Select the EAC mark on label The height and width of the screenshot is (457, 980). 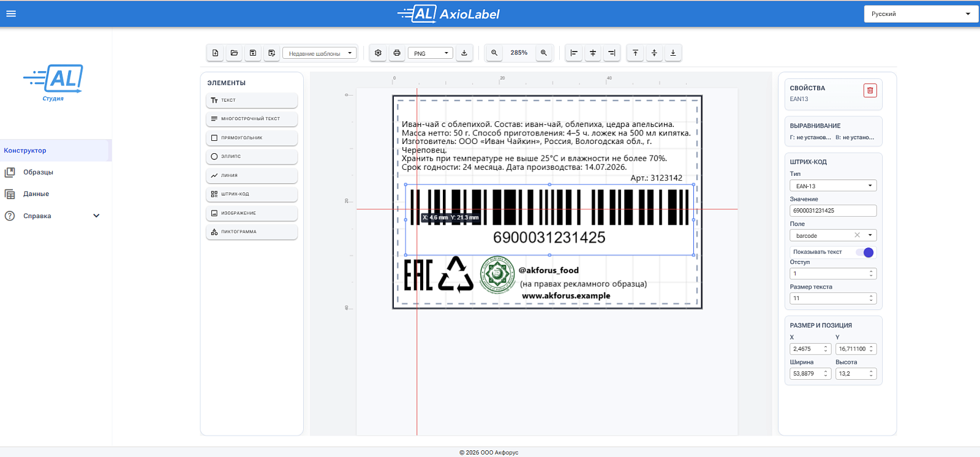click(418, 274)
